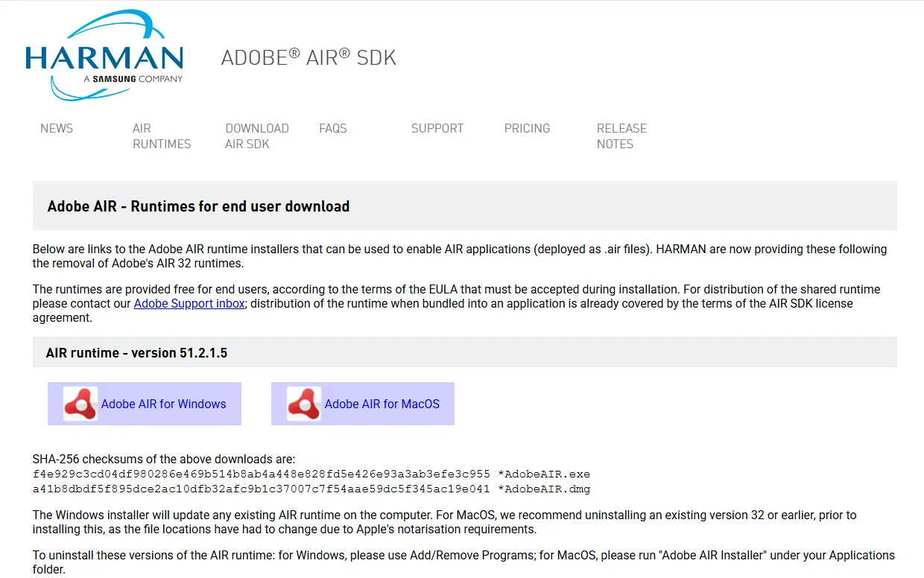Click the 'SHA-256 checksums of the above downloads' text
This screenshot has width=924, height=578.
coord(164,460)
